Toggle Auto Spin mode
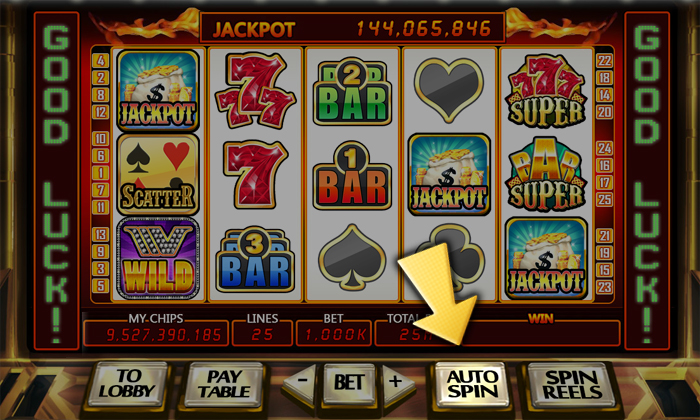Image resolution: width=700 pixels, height=420 pixels. point(472,384)
